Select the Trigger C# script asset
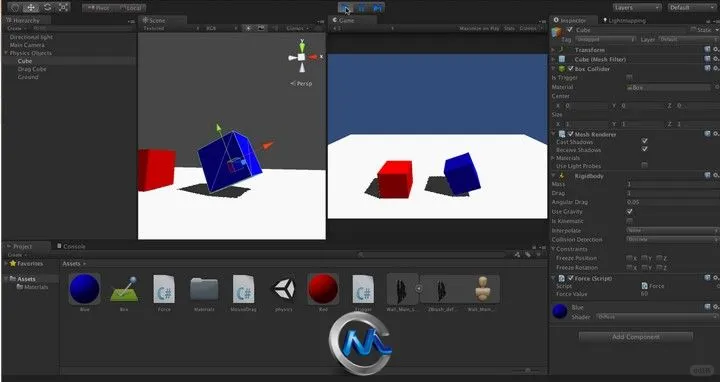This screenshot has height=382, width=720. pyautogui.click(x=363, y=289)
